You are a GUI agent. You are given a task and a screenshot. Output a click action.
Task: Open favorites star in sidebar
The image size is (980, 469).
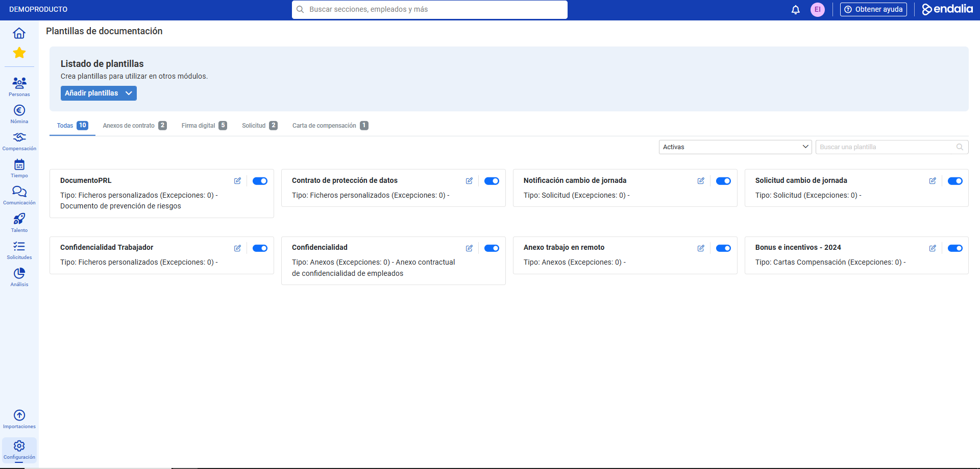pyautogui.click(x=19, y=53)
